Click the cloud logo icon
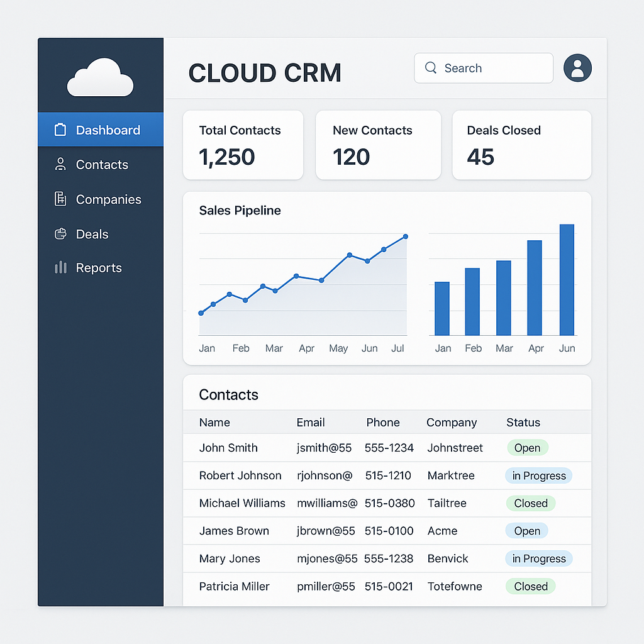Image resolution: width=644 pixels, height=644 pixels. tap(100, 77)
